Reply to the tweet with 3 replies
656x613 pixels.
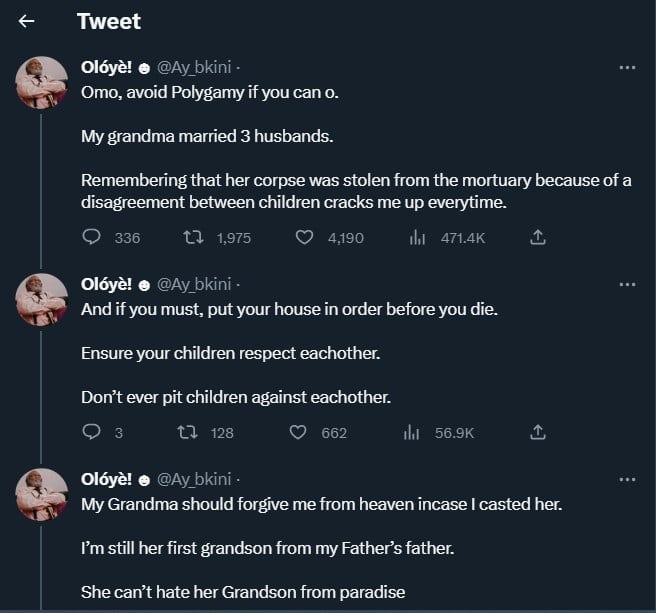[92, 432]
